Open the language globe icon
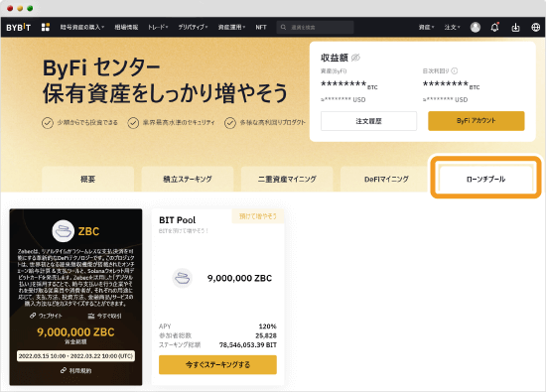 [x=535, y=27]
